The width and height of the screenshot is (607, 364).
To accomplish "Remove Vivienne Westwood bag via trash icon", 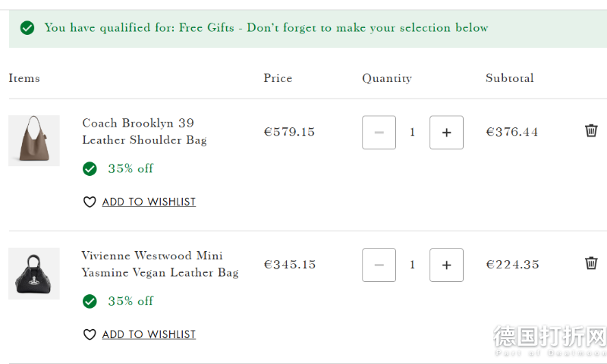I will (x=591, y=263).
